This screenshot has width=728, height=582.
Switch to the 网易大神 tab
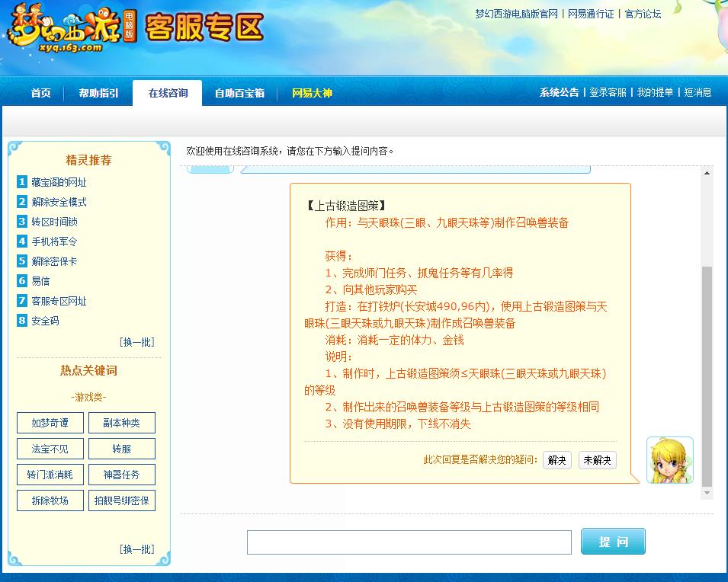click(x=312, y=92)
